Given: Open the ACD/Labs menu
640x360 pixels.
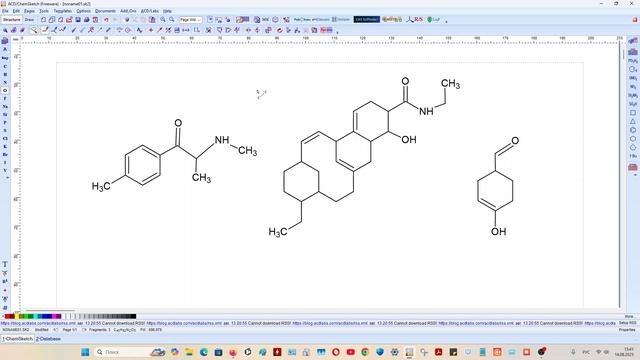Looking at the screenshot, I should point(150,11).
